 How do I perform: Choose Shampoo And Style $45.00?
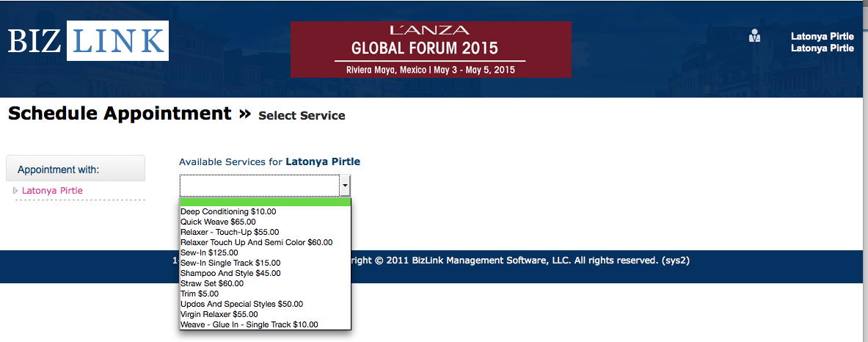click(x=265, y=273)
